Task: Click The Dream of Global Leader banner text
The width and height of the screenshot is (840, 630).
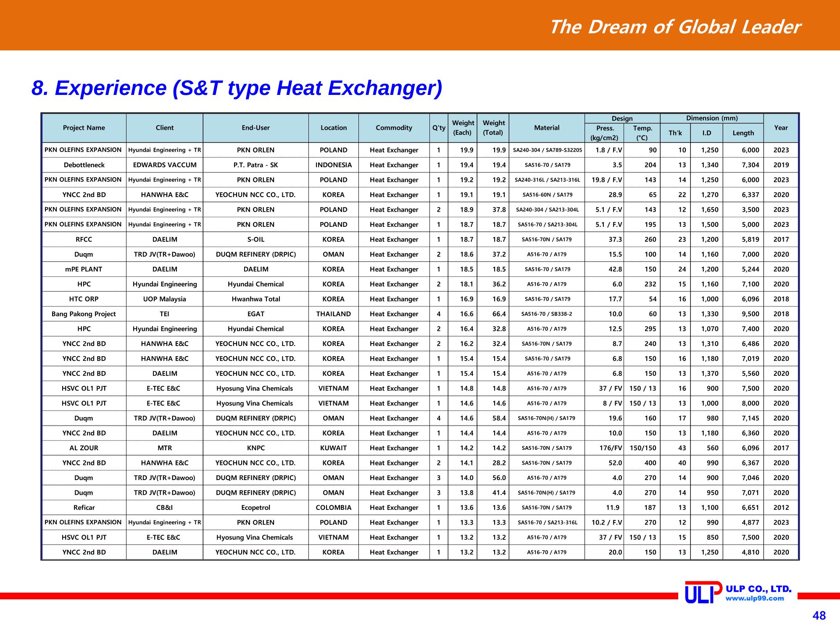Action: click(x=675, y=27)
